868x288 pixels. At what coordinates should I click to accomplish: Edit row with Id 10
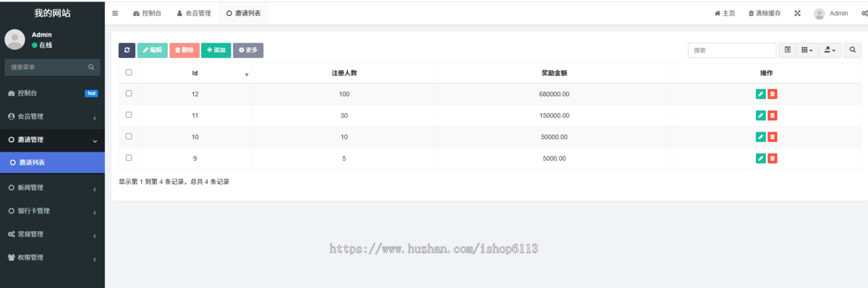point(760,137)
